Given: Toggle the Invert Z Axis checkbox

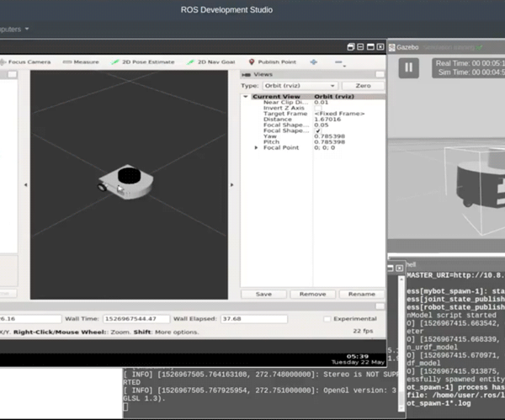Looking at the screenshot, I should 318,108.
